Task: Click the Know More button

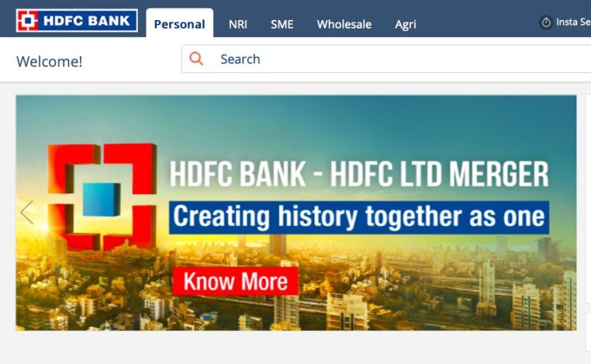Action: (235, 281)
